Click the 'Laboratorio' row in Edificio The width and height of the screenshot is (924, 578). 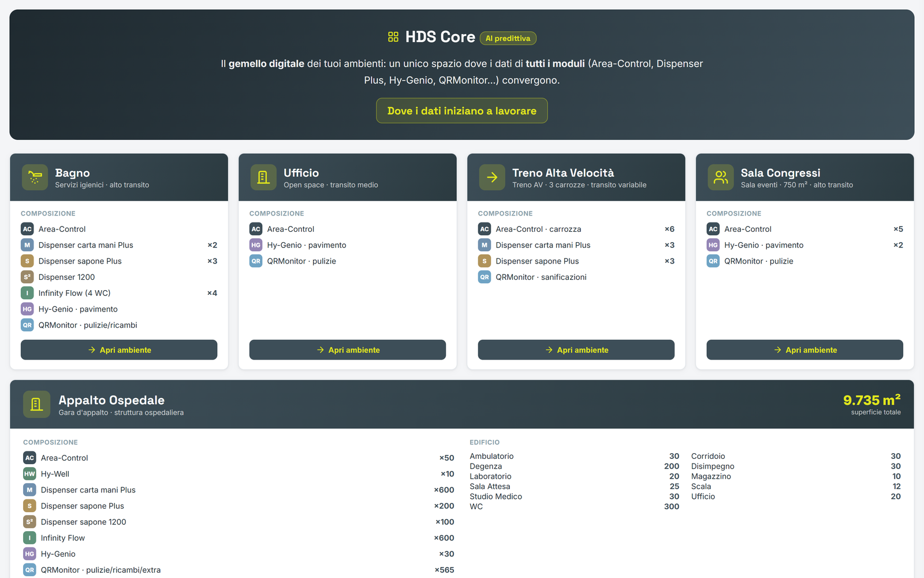click(575, 476)
